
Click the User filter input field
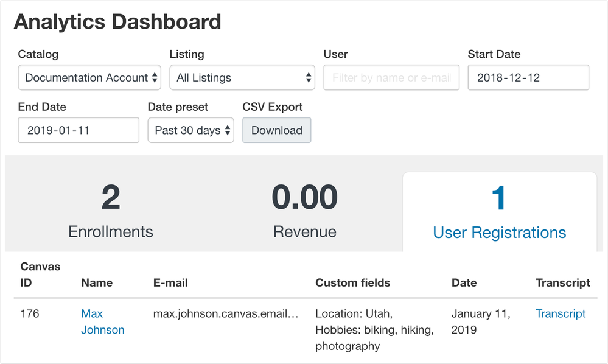[391, 77]
